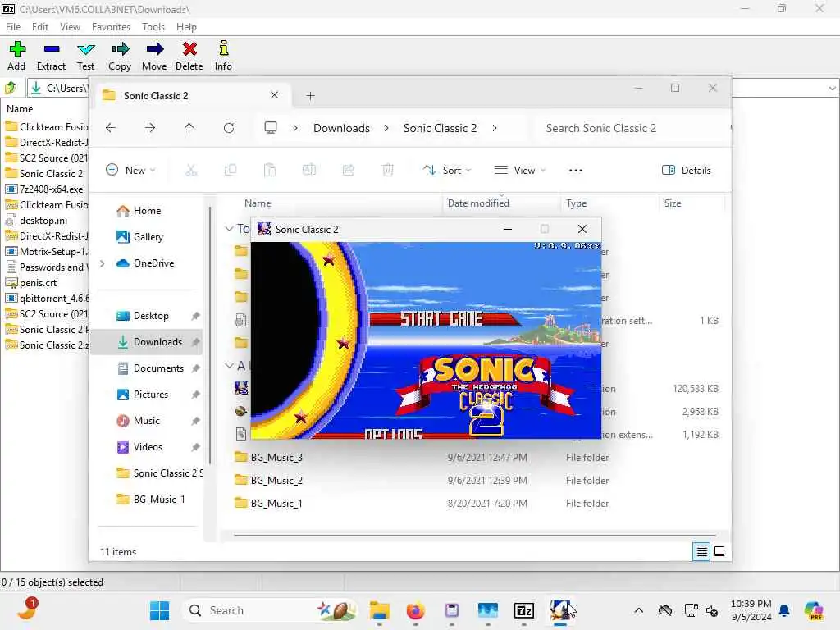The height and width of the screenshot is (630, 840).
Task: Refresh the Explorer folder view
Action: (229, 128)
